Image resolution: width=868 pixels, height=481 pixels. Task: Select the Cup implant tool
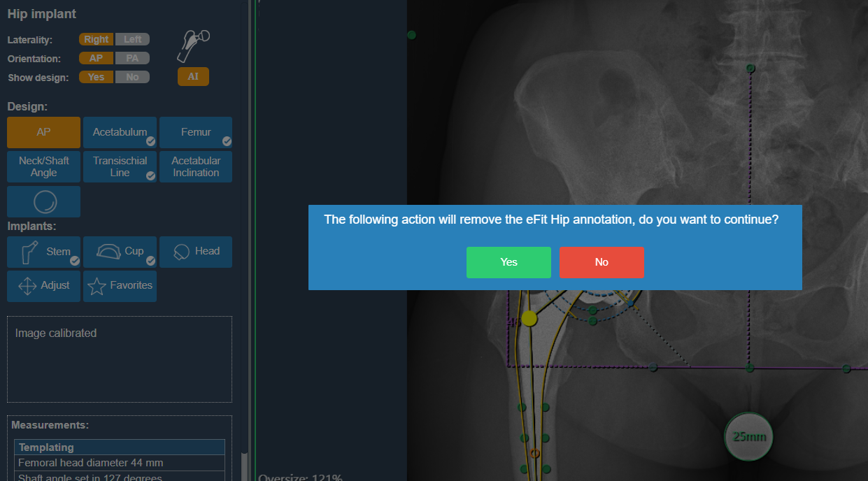(120, 252)
